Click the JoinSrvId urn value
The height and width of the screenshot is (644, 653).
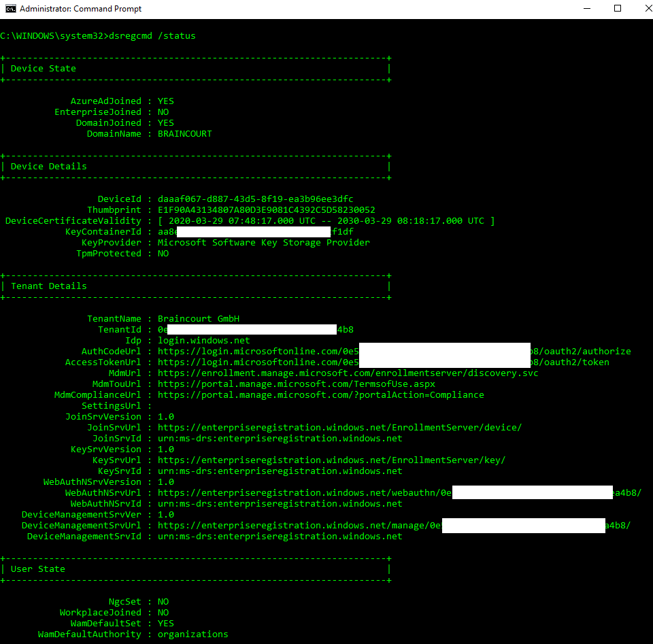point(280,439)
